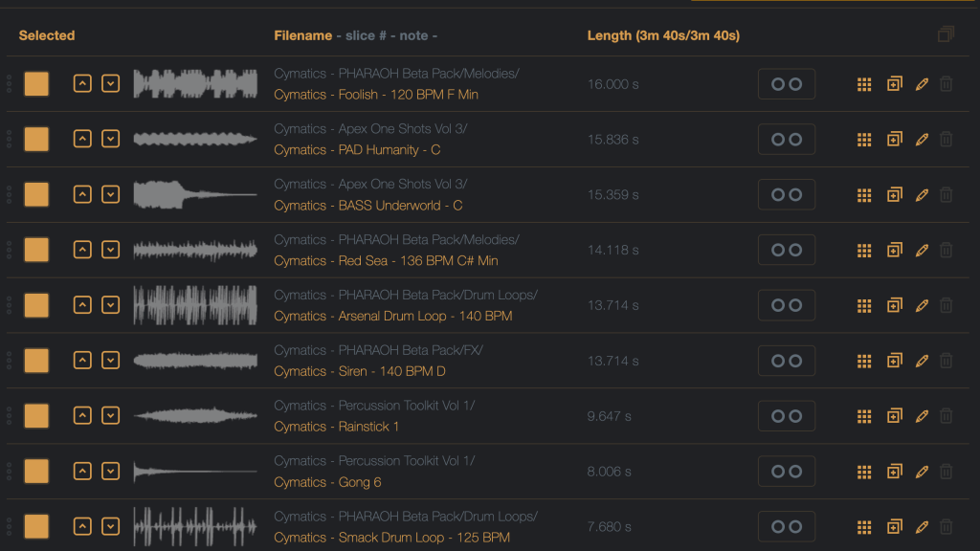The height and width of the screenshot is (551, 980).
Task: Preview Arsenal Drum Loop waveform thumbnail
Action: [195, 306]
